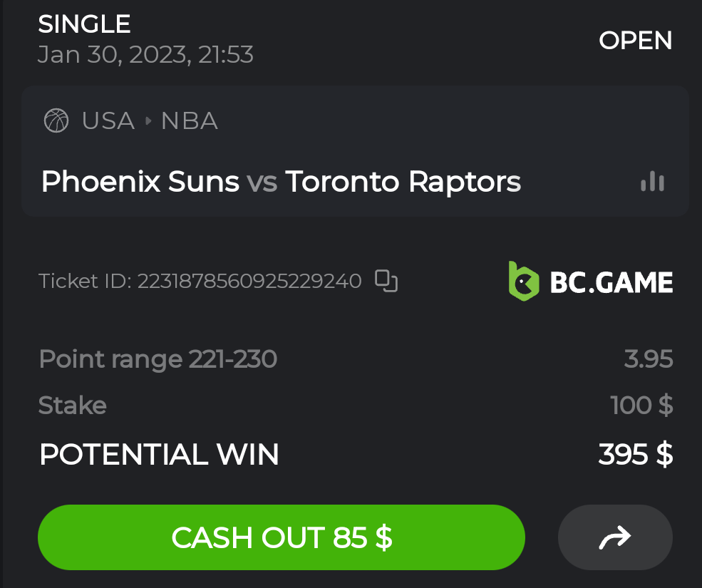Image resolution: width=702 pixels, height=588 pixels.
Task: Click the Point range 221-230 selection
Action: coord(158,359)
